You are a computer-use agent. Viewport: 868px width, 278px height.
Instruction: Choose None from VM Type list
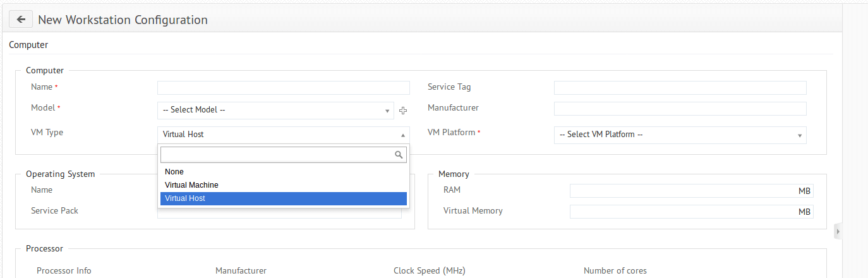(174, 172)
